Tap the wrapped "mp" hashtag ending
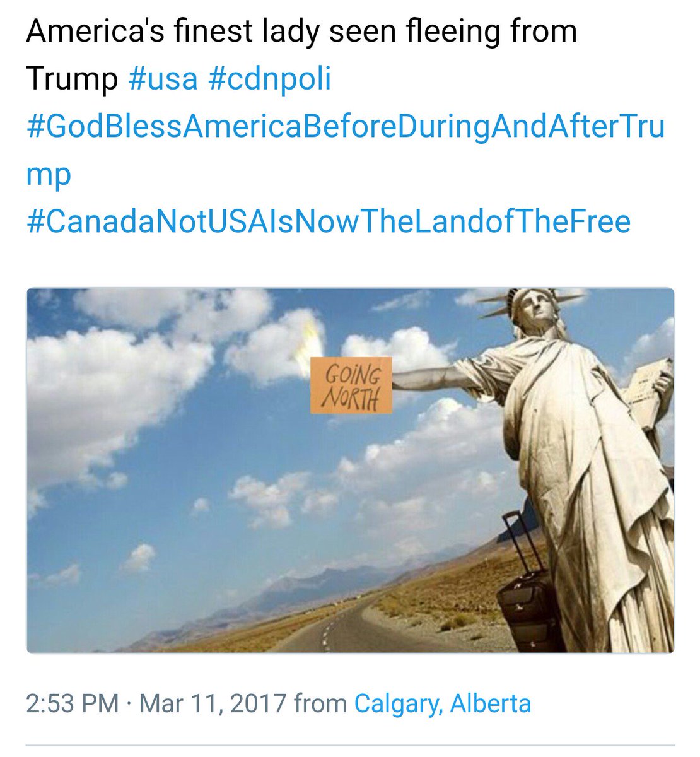Viewport: 700px width, 757px height. 49,175
